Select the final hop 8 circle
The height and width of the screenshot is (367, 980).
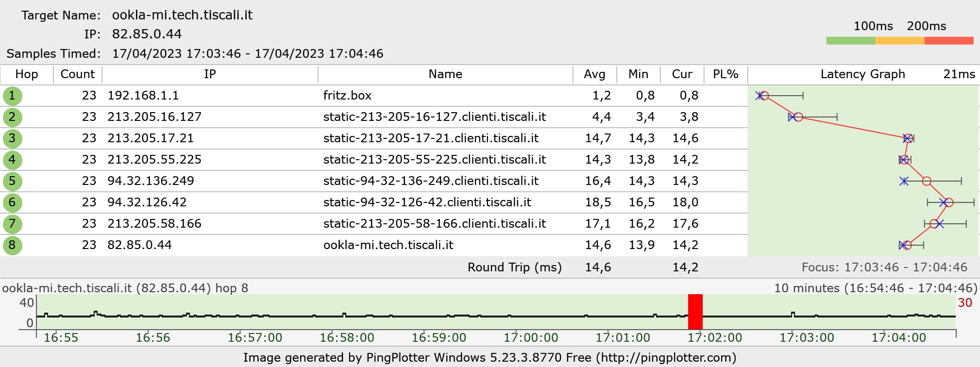12,245
